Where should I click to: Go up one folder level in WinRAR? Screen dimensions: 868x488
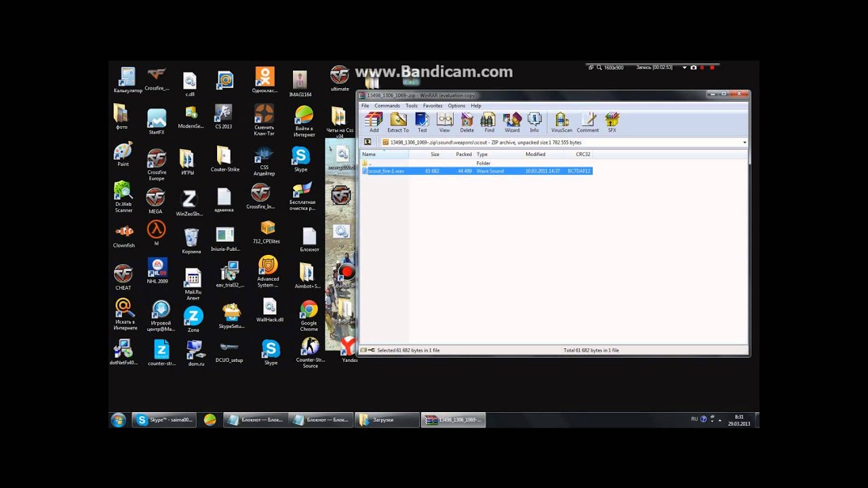(368, 142)
